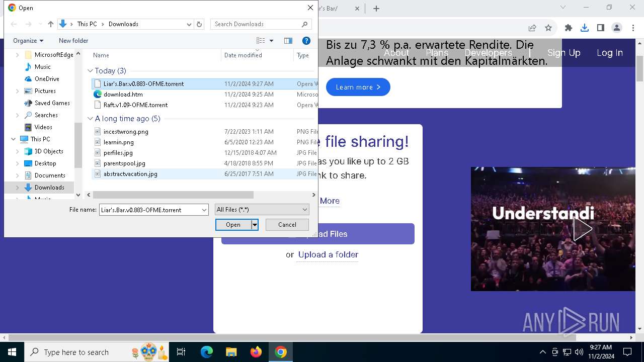Select download.htm file
This screenshot has width=644, height=362.
(123, 95)
